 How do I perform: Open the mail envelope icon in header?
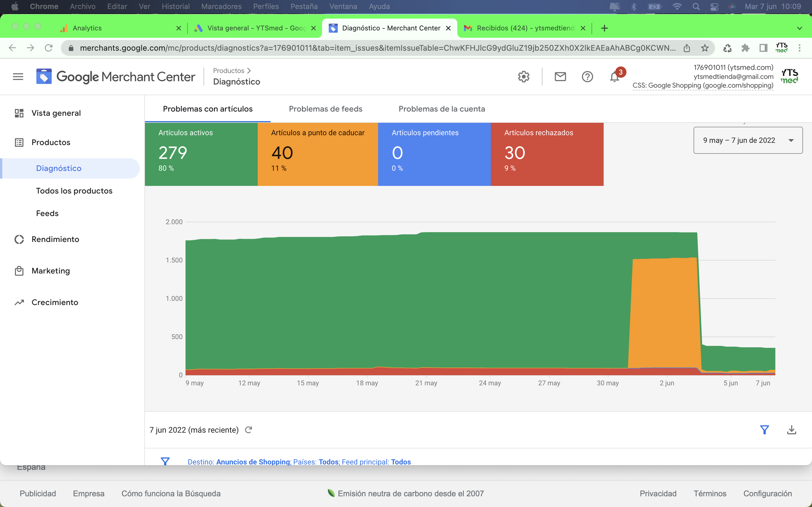[x=560, y=77]
